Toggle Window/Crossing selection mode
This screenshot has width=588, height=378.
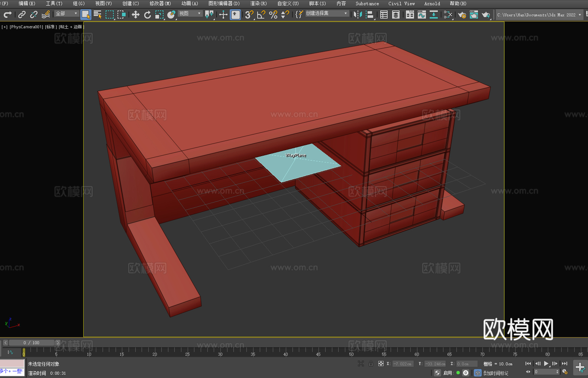(x=122, y=14)
